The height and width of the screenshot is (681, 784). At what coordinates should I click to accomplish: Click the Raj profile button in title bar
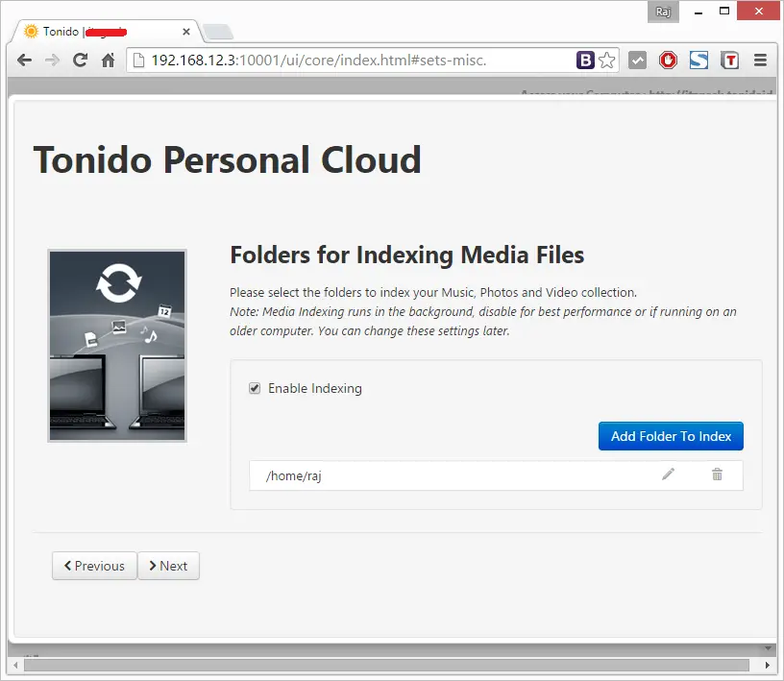[x=663, y=12]
